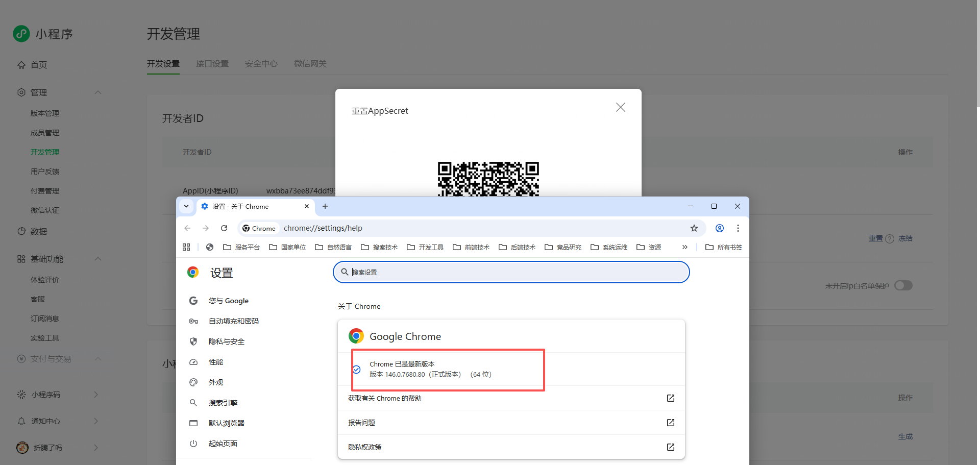Click the 重置 link for AppSecret

coord(876,238)
